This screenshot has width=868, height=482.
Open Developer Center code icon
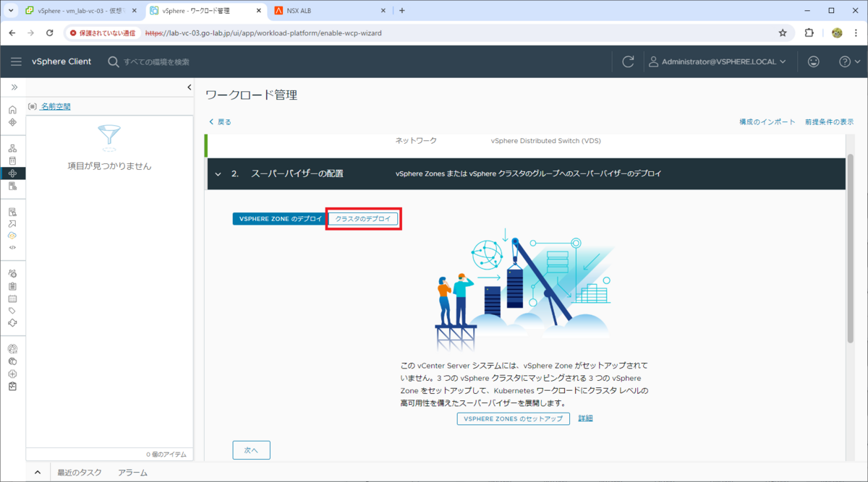point(12,248)
